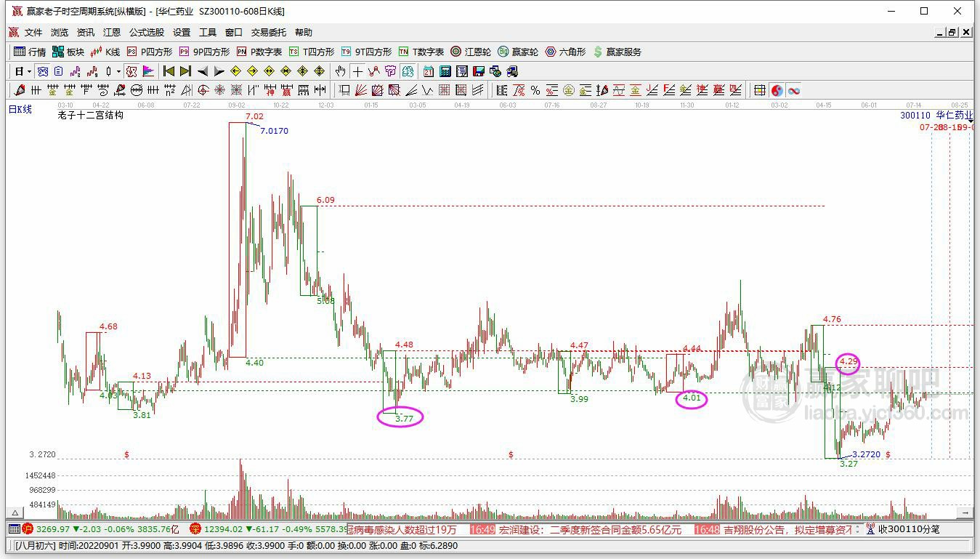Click the red pencil drawing tool
The width and height of the screenshot is (980, 559).
[20, 90]
